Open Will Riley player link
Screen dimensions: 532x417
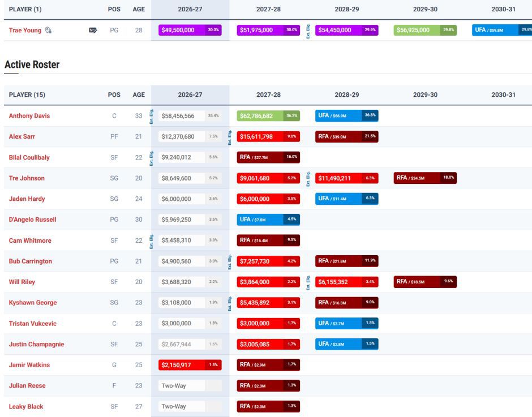point(22,282)
